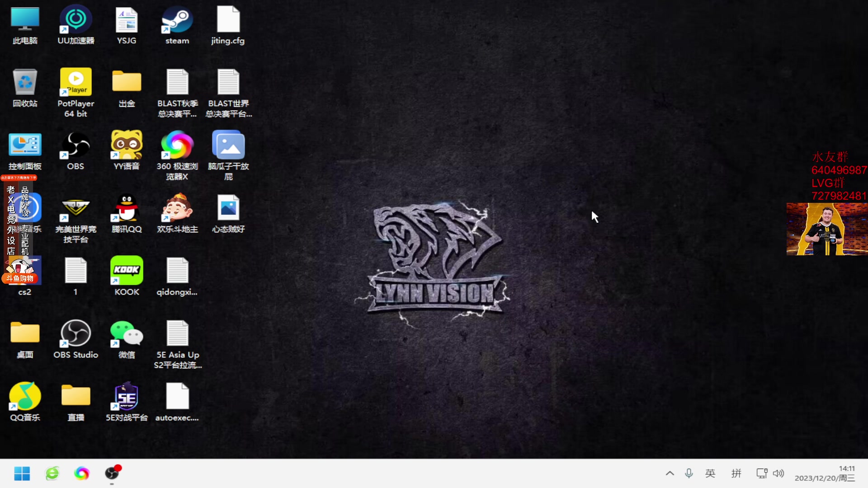The width and height of the screenshot is (868, 488).
Task: Click the taskbar microphone icon
Action: (689, 474)
